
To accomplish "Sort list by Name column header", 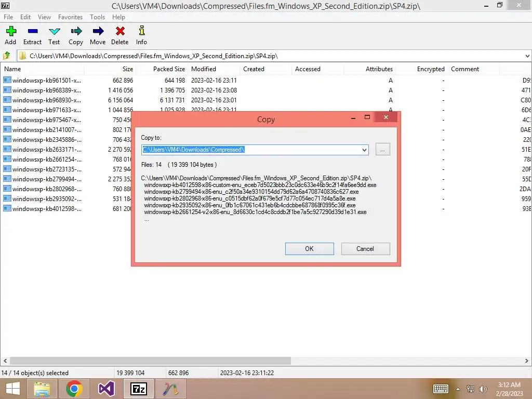I will click(42, 69).
